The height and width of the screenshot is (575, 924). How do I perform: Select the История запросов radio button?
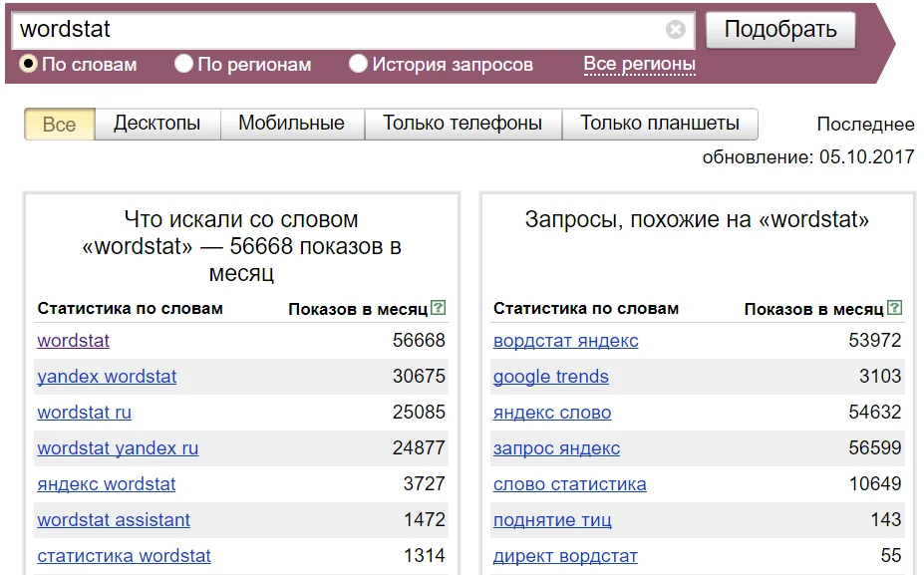(358, 64)
